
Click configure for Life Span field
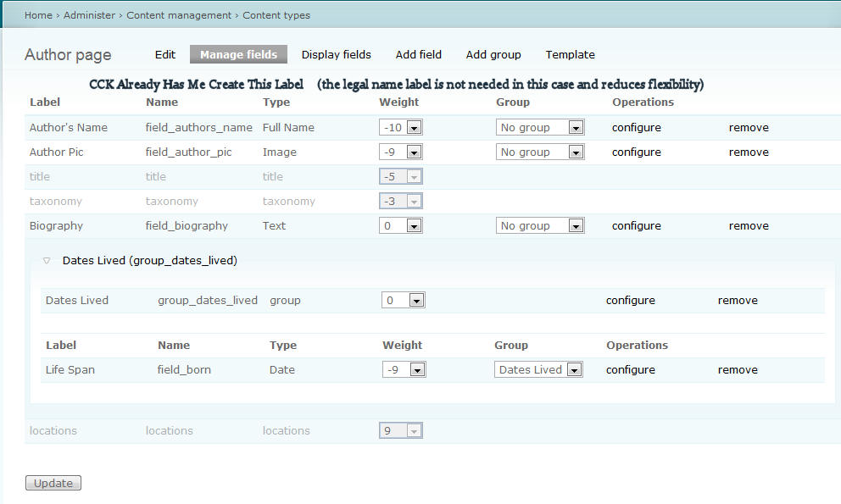coord(630,370)
